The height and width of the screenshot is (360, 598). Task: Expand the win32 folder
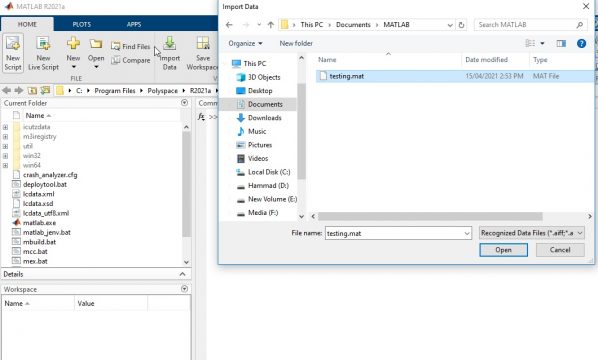[5, 156]
